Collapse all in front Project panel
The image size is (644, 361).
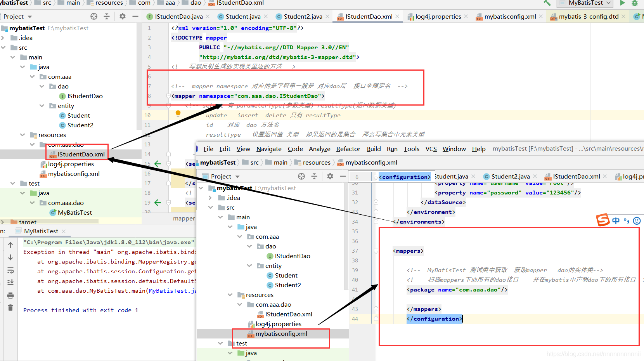(314, 176)
